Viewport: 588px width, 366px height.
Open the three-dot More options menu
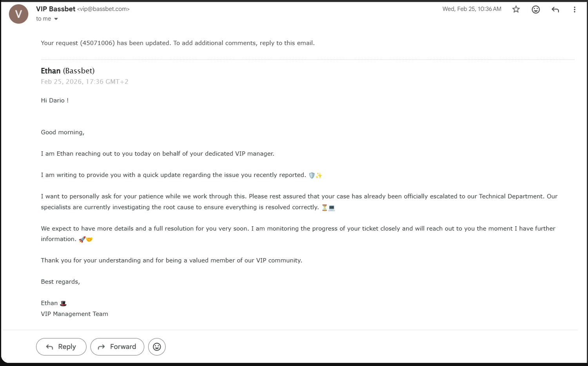tap(574, 9)
